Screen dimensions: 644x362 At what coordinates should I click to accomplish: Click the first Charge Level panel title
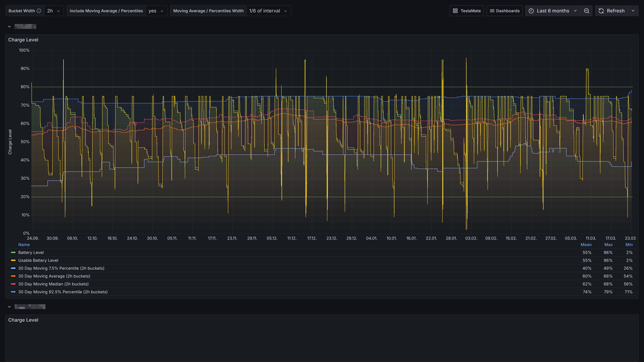pyautogui.click(x=23, y=40)
